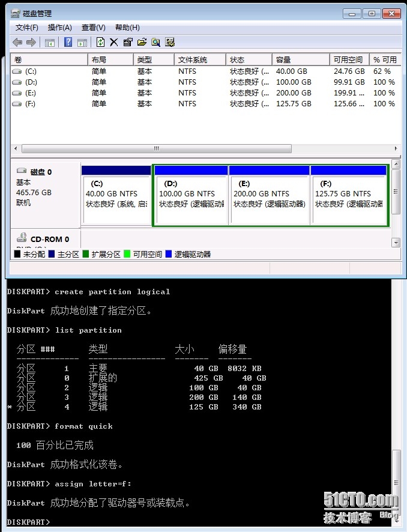Click 'assign letter=f:' command in console
Viewport: 407px width, 532px height.
pos(93,484)
